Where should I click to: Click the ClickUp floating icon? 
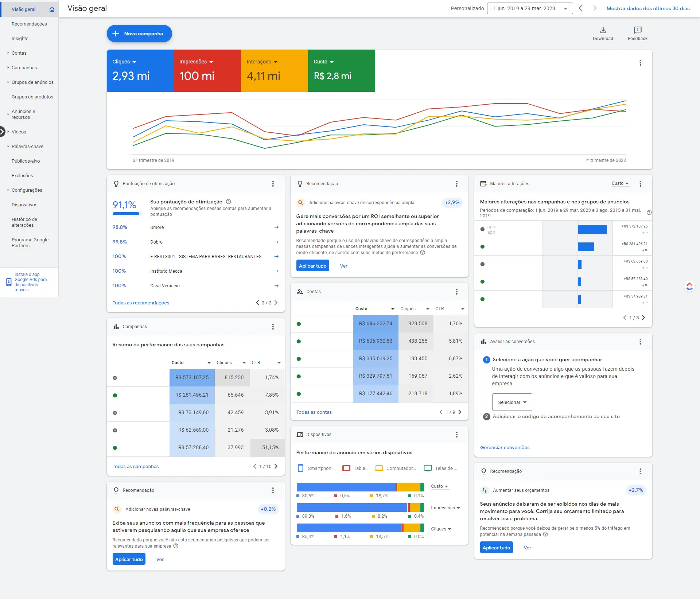pyautogui.click(x=689, y=287)
